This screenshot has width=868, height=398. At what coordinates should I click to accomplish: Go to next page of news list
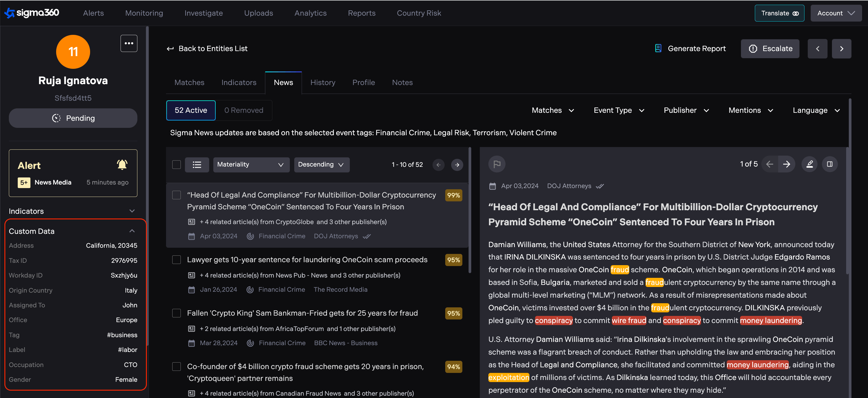tap(457, 165)
